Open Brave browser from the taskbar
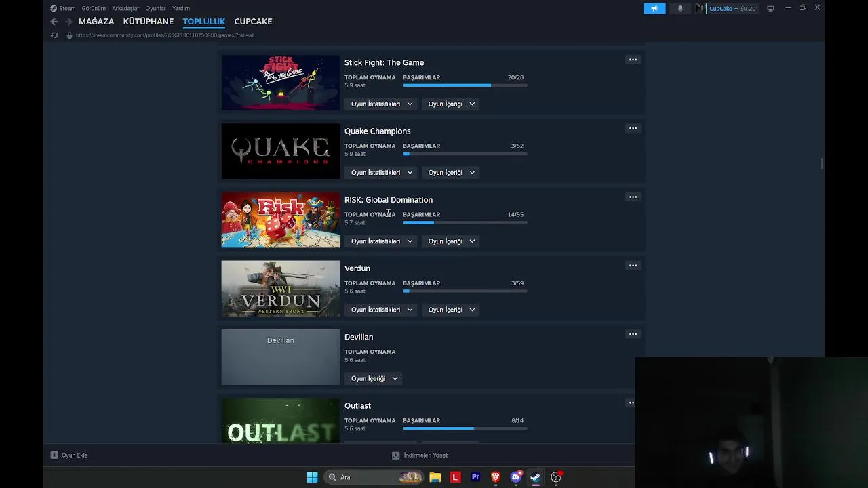868x488 pixels. [x=496, y=477]
